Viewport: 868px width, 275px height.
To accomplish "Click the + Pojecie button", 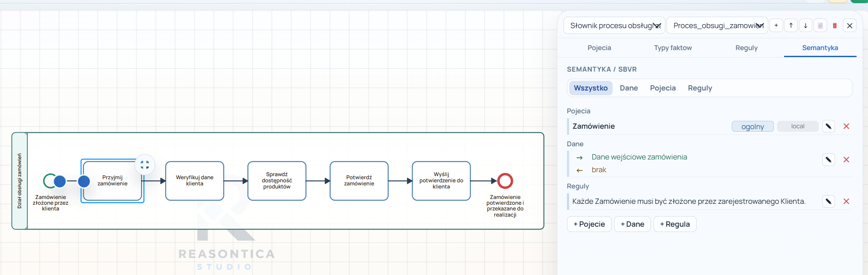I will tap(589, 224).
